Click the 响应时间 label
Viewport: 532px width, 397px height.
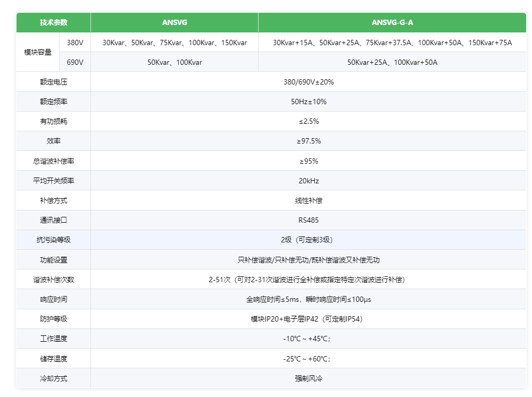(54, 299)
